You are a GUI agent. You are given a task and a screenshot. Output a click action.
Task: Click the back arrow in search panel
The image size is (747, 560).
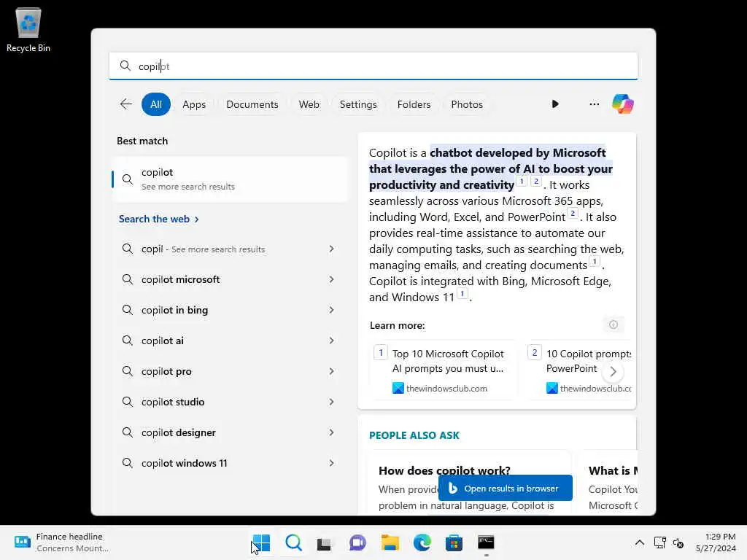(x=125, y=104)
